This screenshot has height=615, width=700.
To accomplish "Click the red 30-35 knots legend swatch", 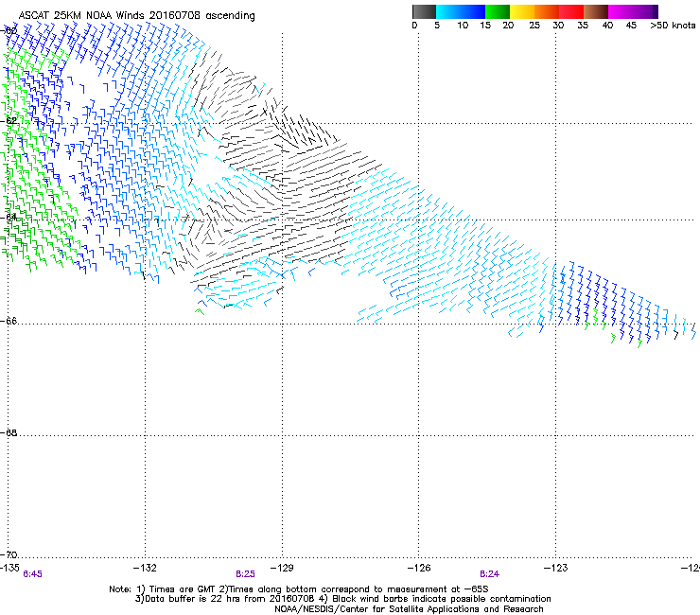I will point(571,11).
